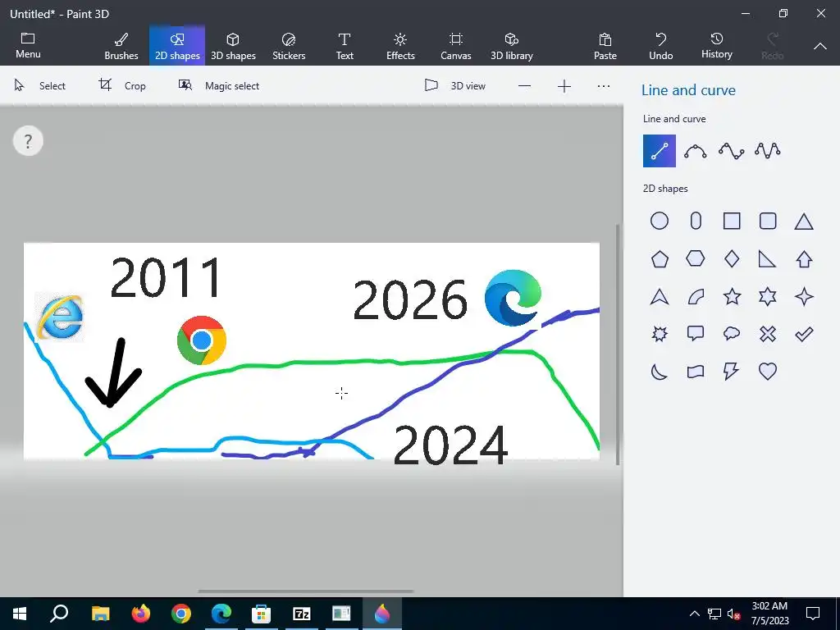
Task: Launch Firefox from the taskbar
Action: pyautogui.click(x=141, y=614)
